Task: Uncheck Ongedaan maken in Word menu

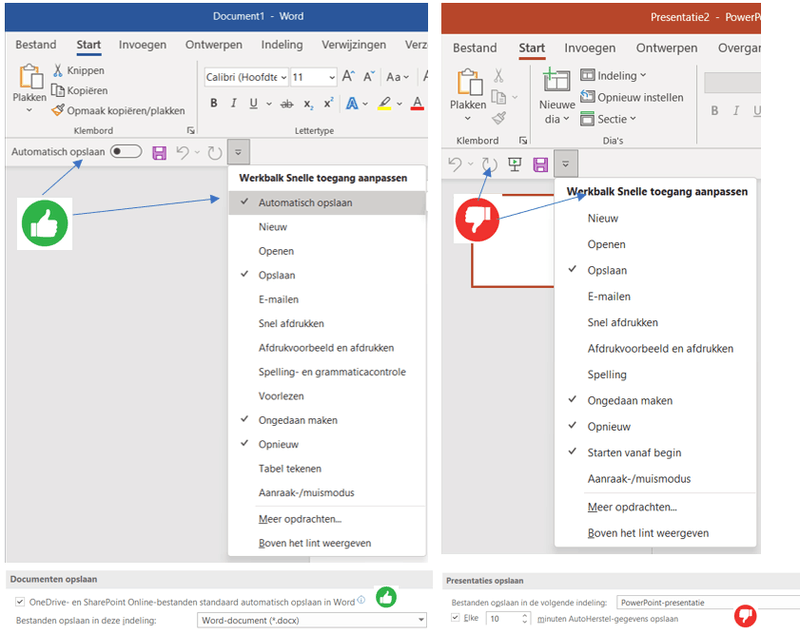Action: [x=327, y=420]
